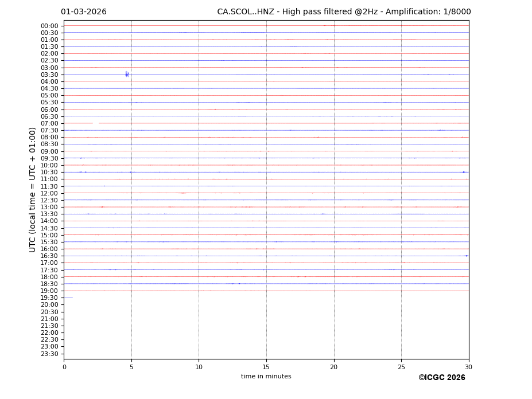This screenshot has height=399, width=532.
Task: Click the 5 tick on the minutes axis
Action: point(131,367)
